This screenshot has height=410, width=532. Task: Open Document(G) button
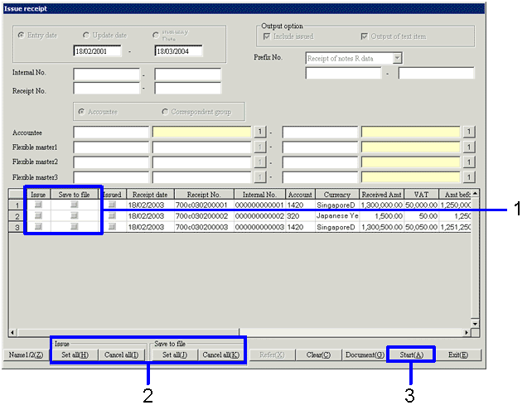[x=365, y=355]
